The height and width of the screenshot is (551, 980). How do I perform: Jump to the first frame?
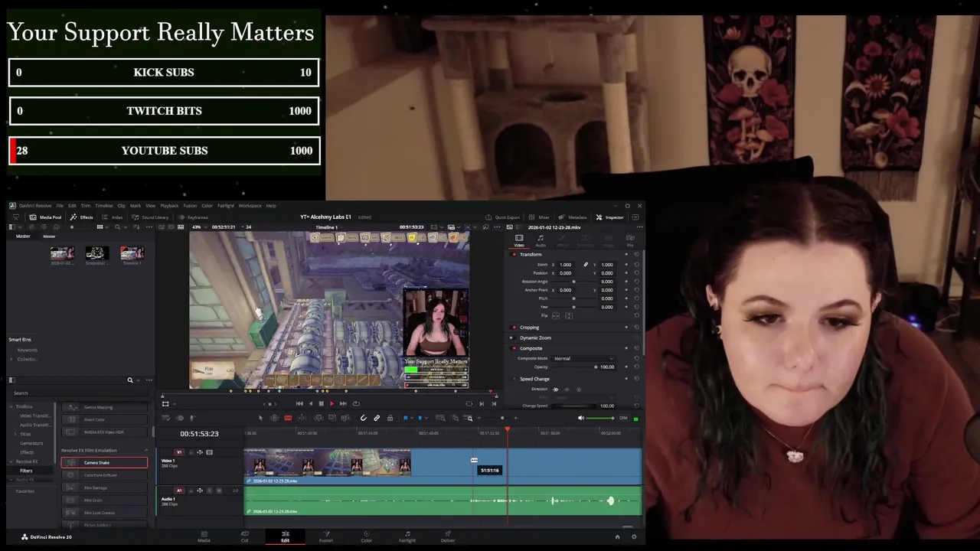(299, 403)
